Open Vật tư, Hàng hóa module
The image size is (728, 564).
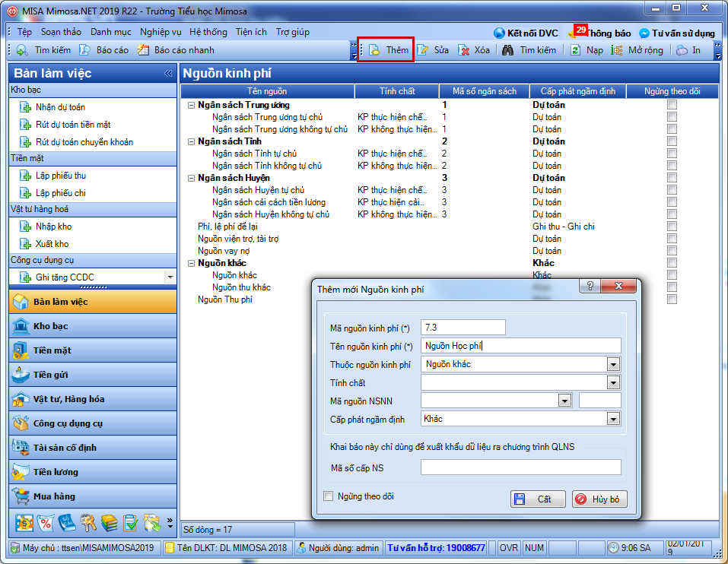pyautogui.click(x=92, y=399)
